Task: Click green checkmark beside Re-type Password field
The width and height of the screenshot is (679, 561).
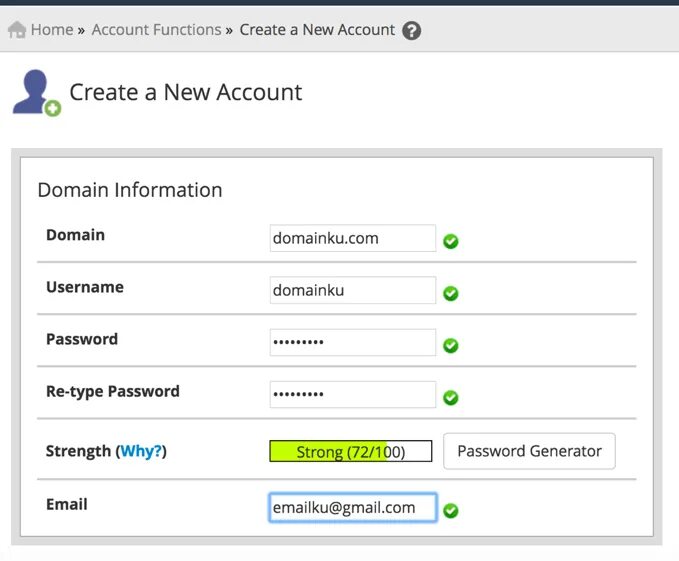Action: 451,397
